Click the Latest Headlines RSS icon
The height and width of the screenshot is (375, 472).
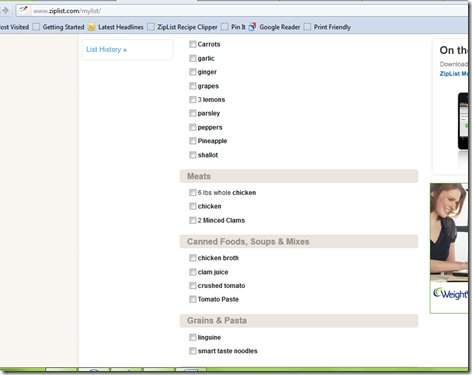[91, 27]
